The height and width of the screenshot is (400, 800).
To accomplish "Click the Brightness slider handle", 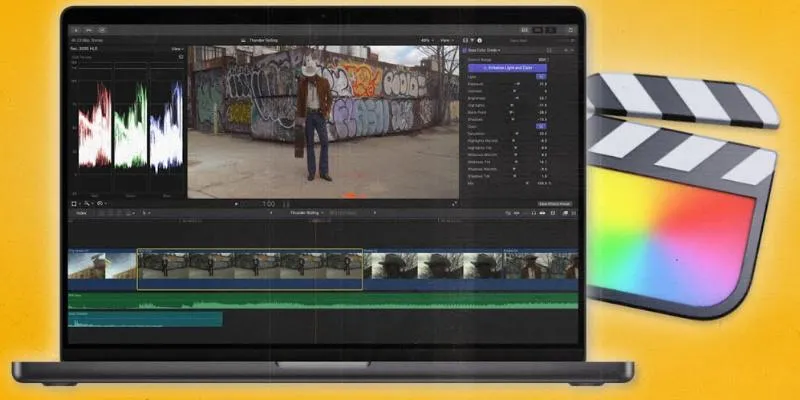I will click(x=517, y=98).
